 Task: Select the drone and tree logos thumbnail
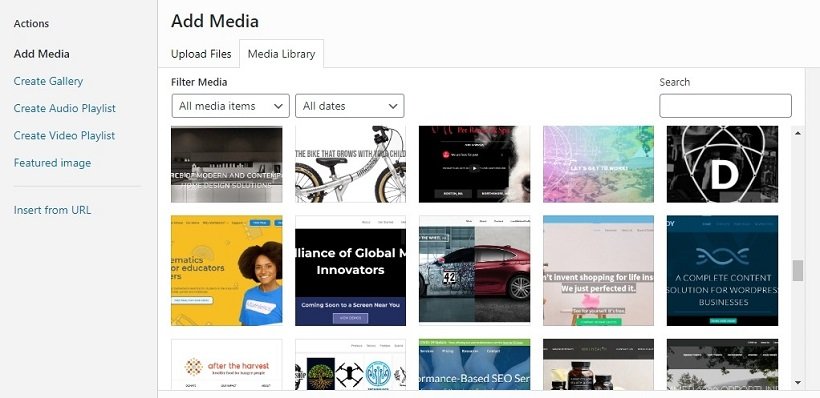pyautogui.click(x=350, y=364)
